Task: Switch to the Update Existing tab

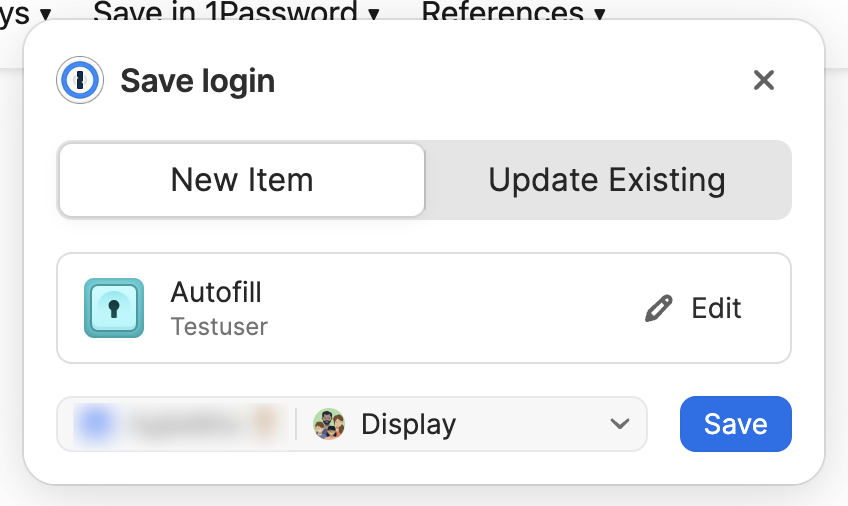Action: (x=607, y=180)
